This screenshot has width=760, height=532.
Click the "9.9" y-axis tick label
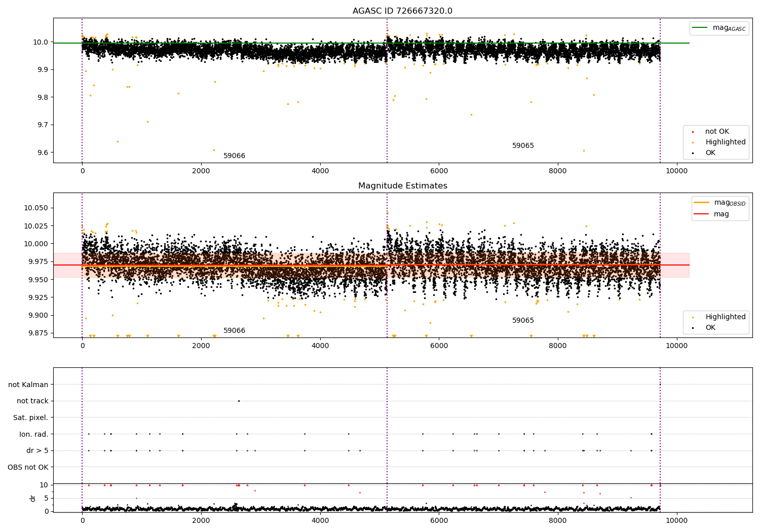(x=43, y=69)
